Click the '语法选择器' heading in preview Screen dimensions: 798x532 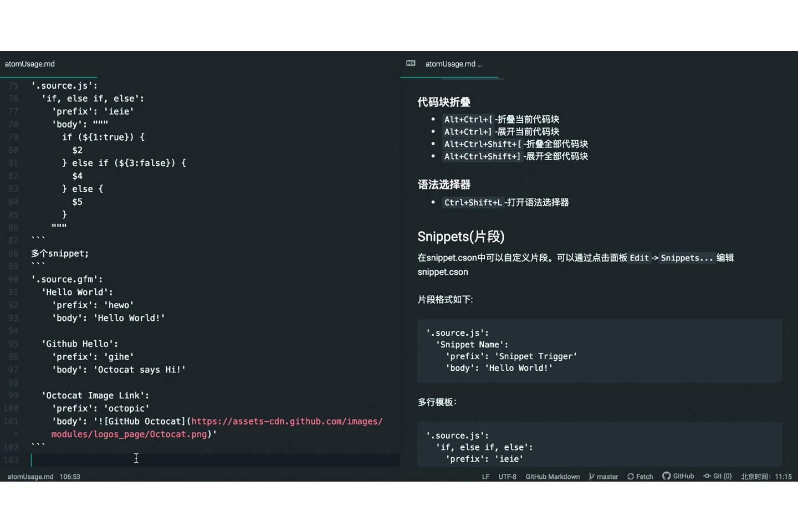pyautogui.click(x=444, y=185)
